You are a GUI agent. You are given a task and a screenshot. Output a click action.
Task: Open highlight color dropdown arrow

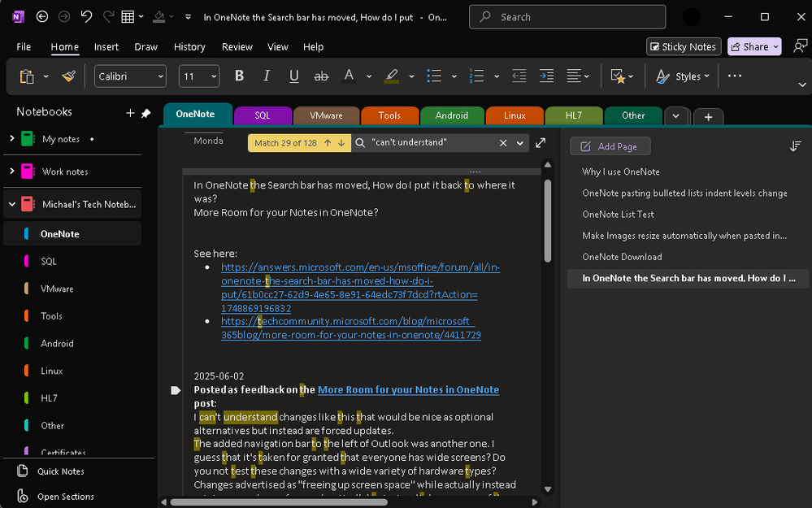tap(411, 76)
